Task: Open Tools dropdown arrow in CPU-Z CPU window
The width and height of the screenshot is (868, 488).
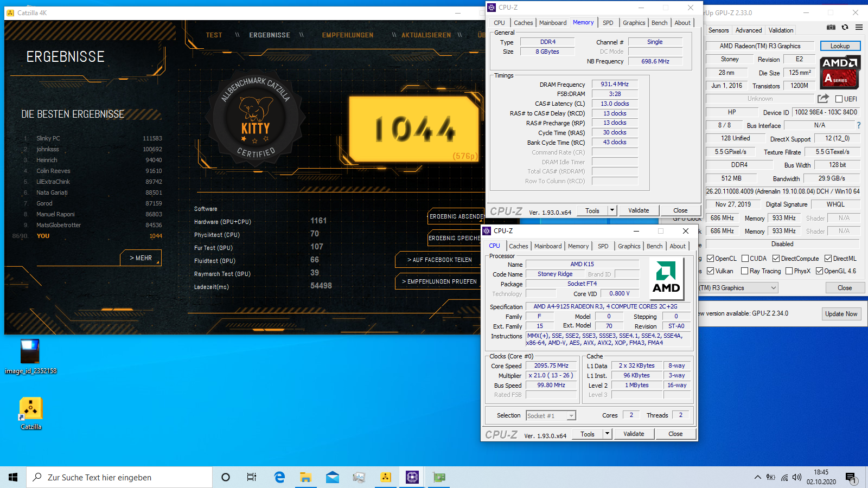Action: point(607,434)
